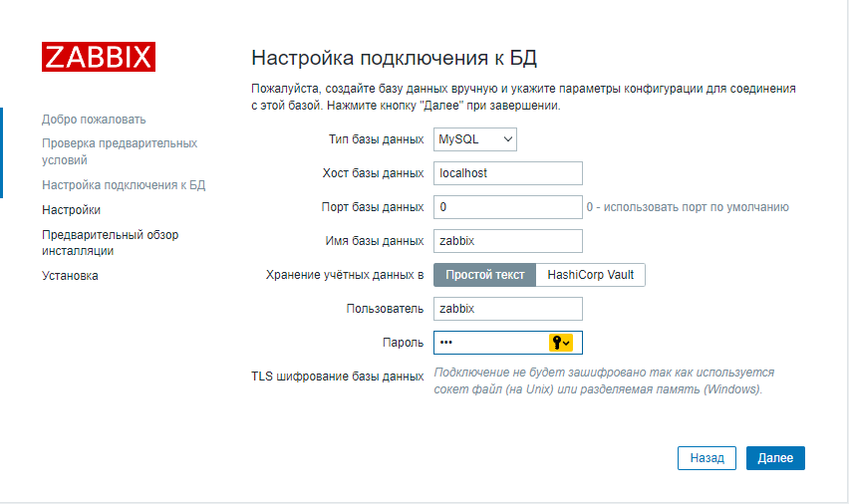Click the default port hint text

point(688,207)
